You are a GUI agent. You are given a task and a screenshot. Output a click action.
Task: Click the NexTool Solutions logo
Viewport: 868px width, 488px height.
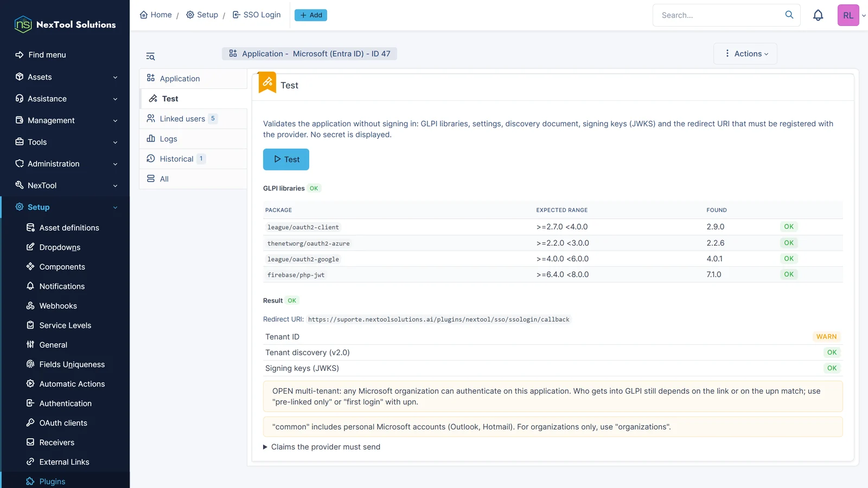point(65,24)
